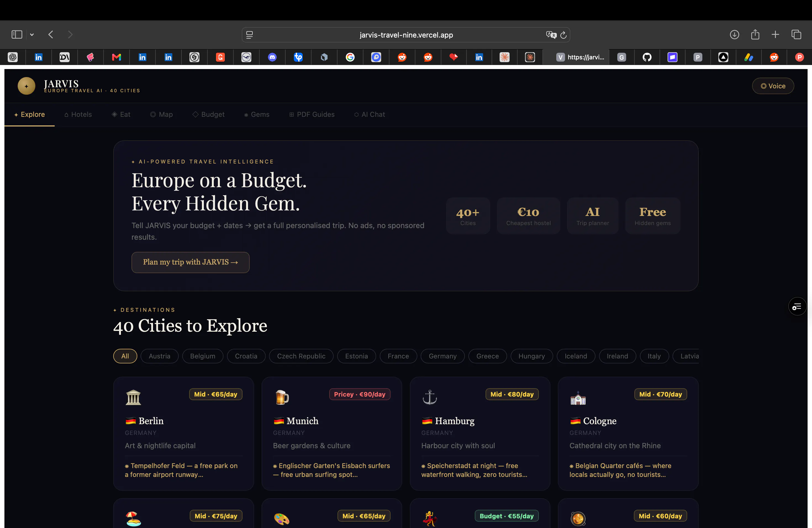Click the JARVIS gold logo circle
The height and width of the screenshot is (528, 812).
pos(26,86)
